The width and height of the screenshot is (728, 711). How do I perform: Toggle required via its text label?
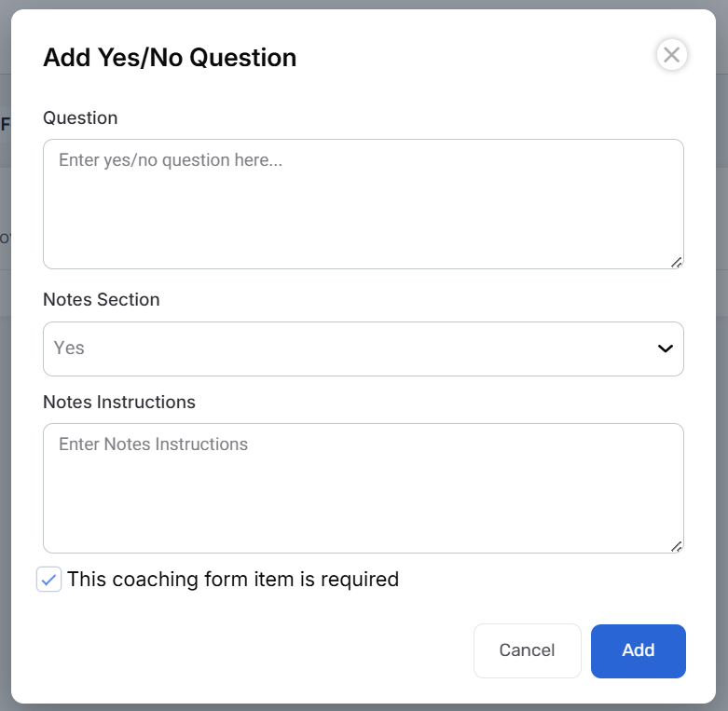(232, 580)
